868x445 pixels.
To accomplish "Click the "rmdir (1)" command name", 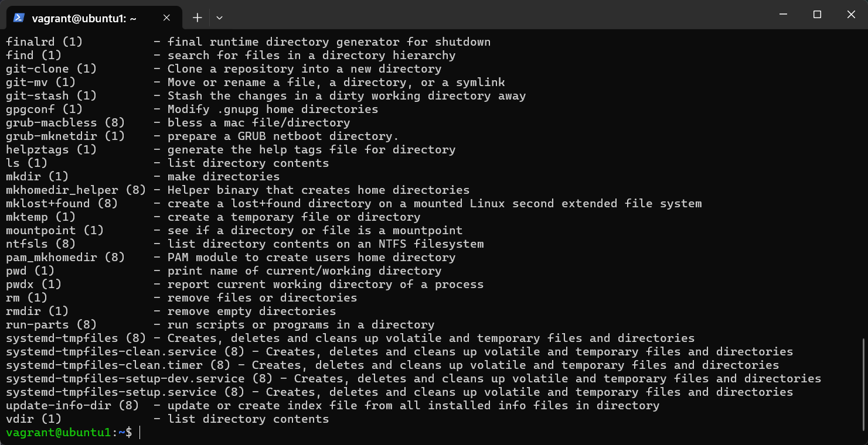I will [38, 311].
